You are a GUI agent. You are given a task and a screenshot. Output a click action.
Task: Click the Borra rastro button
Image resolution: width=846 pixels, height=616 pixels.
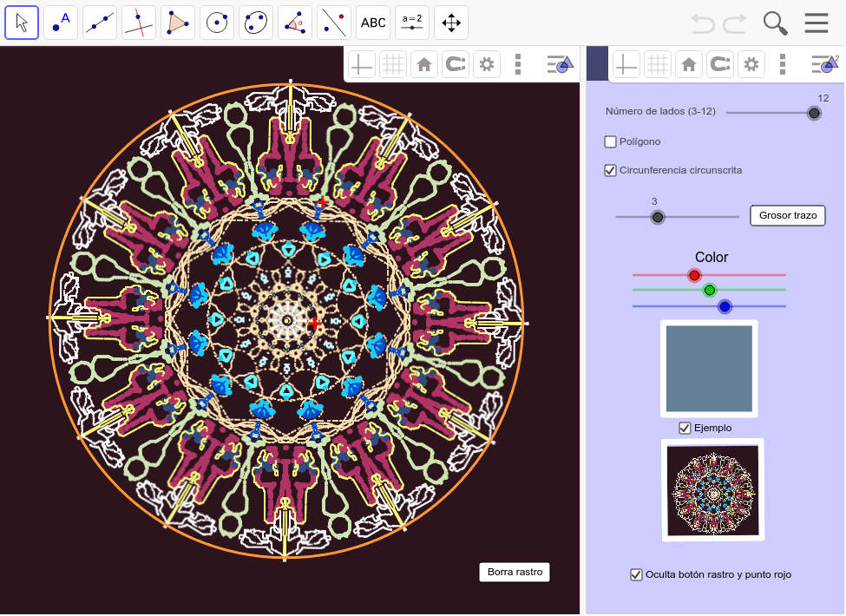pos(515,573)
